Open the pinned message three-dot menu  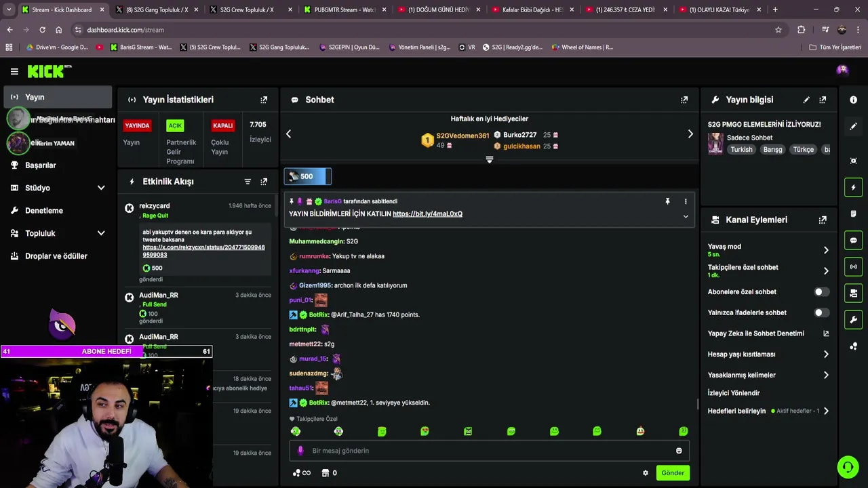pyautogui.click(x=686, y=201)
